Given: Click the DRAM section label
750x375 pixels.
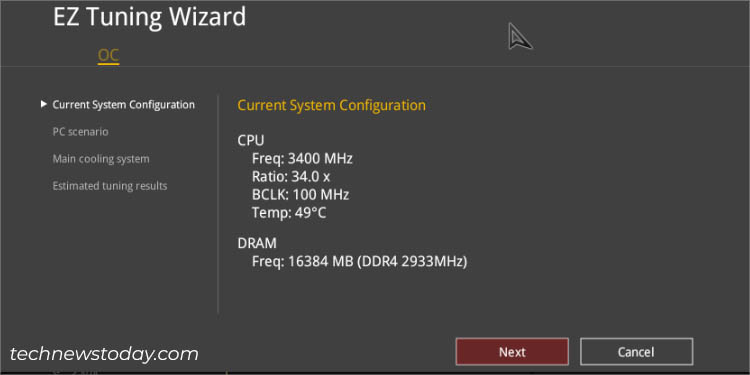Looking at the screenshot, I should (x=257, y=243).
